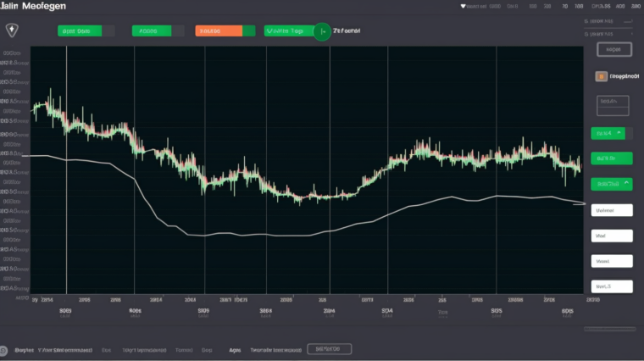Select the "400" item in the top-right menu
This screenshot has height=361, width=644.
click(x=620, y=5)
